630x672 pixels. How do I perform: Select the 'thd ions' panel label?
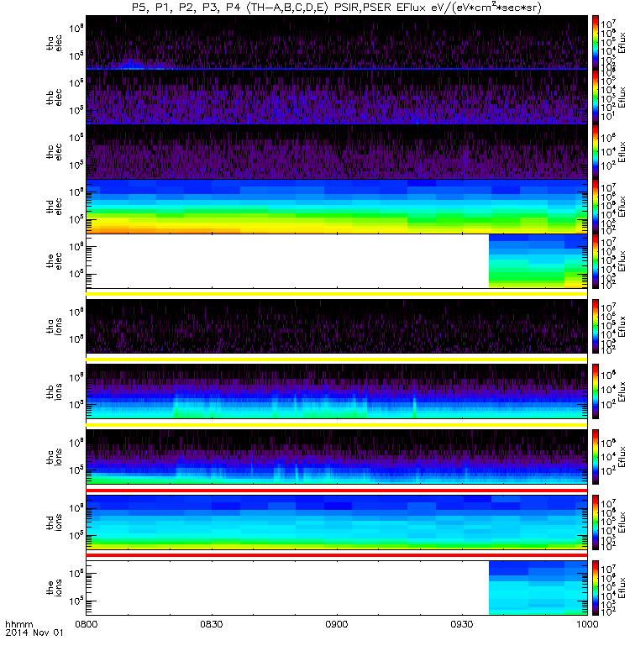point(54,522)
